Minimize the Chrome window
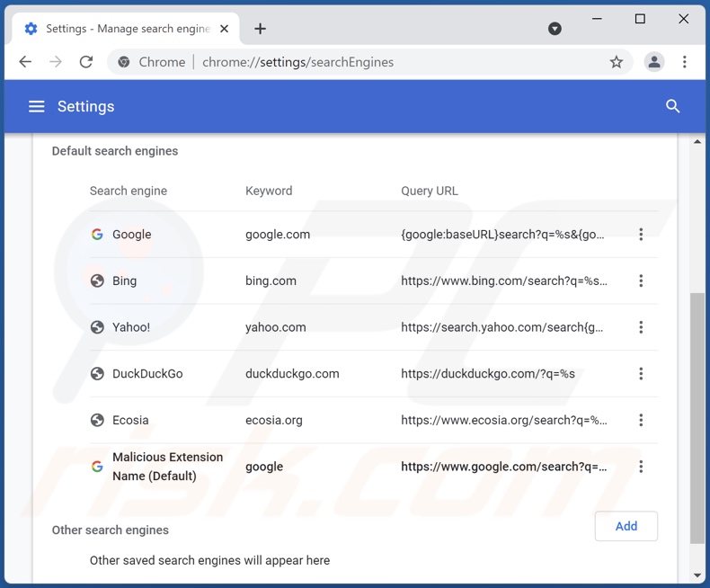Viewport: 710px width, 588px height. tap(597, 19)
